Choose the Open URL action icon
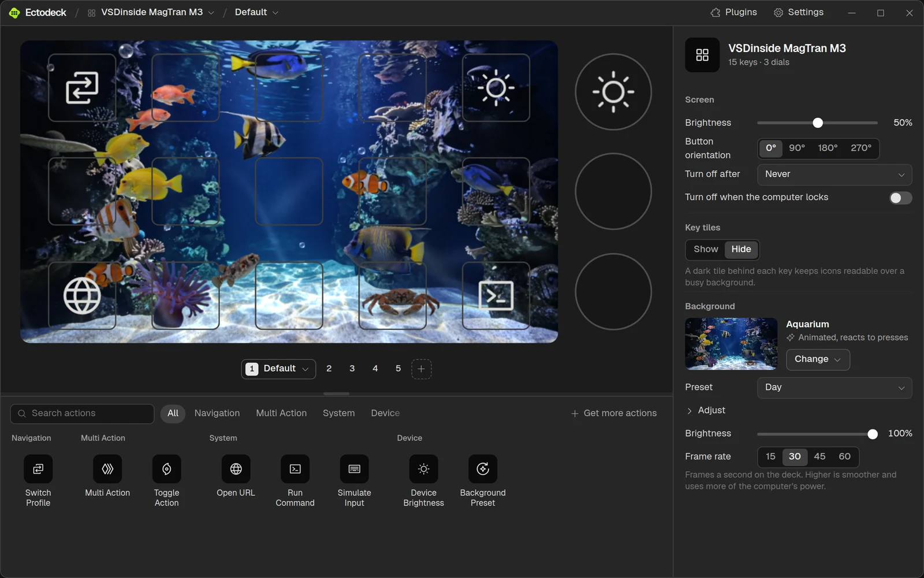The height and width of the screenshot is (578, 924). [x=236, y=469]
